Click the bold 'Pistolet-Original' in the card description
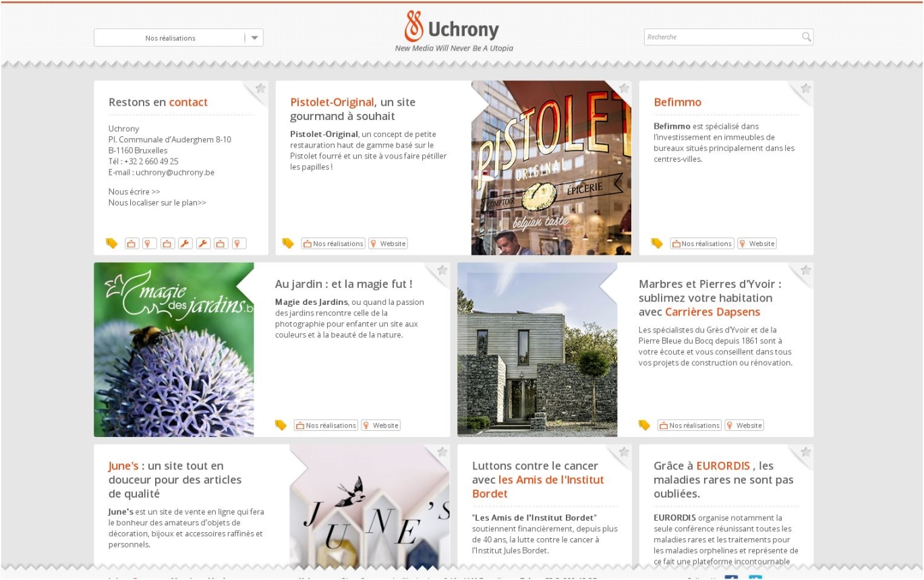Screen dimensions: 924x580 click(x=324, y=134)
